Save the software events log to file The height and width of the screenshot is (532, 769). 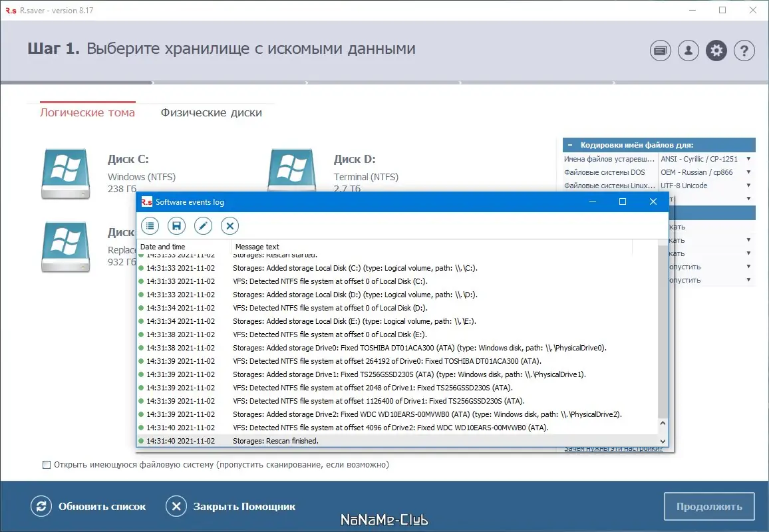click(176, 225)
